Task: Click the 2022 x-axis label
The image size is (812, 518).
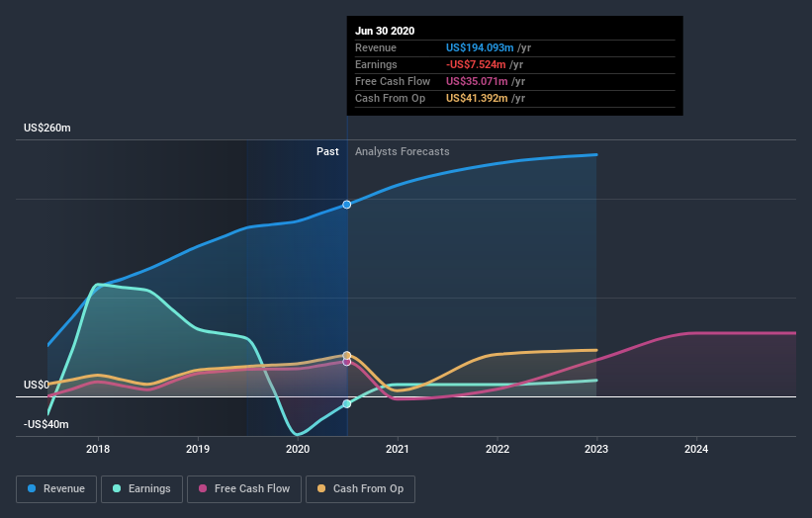Action: [497, 449]
